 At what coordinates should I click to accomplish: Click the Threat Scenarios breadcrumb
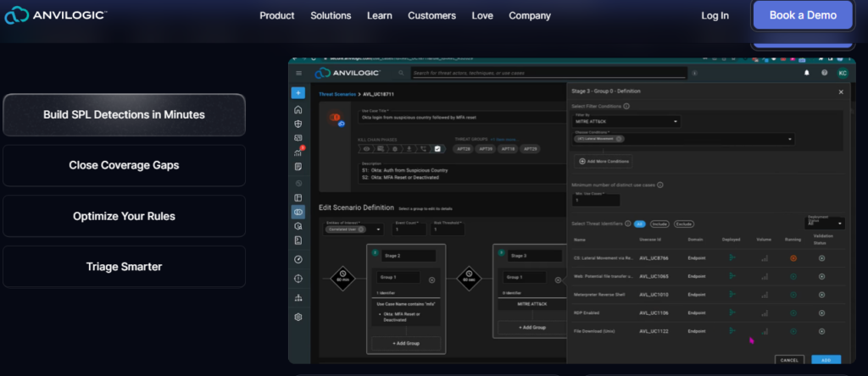337,95
